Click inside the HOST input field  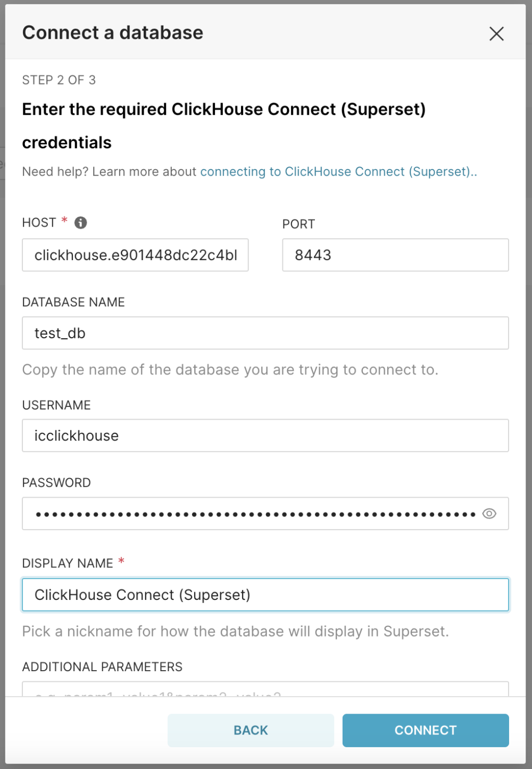[135, 255]
